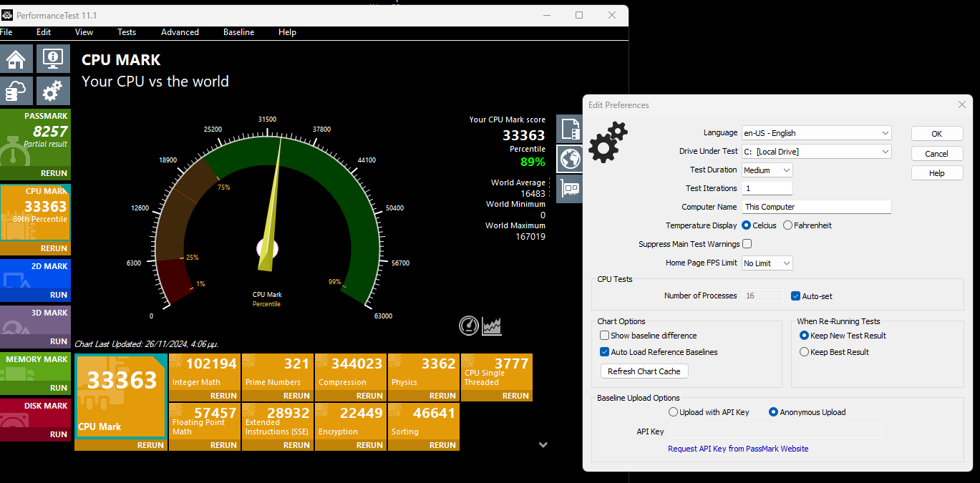Confirm preferences with the OK button
This screenshot has height=483, width=980.
tap(937, 134)
